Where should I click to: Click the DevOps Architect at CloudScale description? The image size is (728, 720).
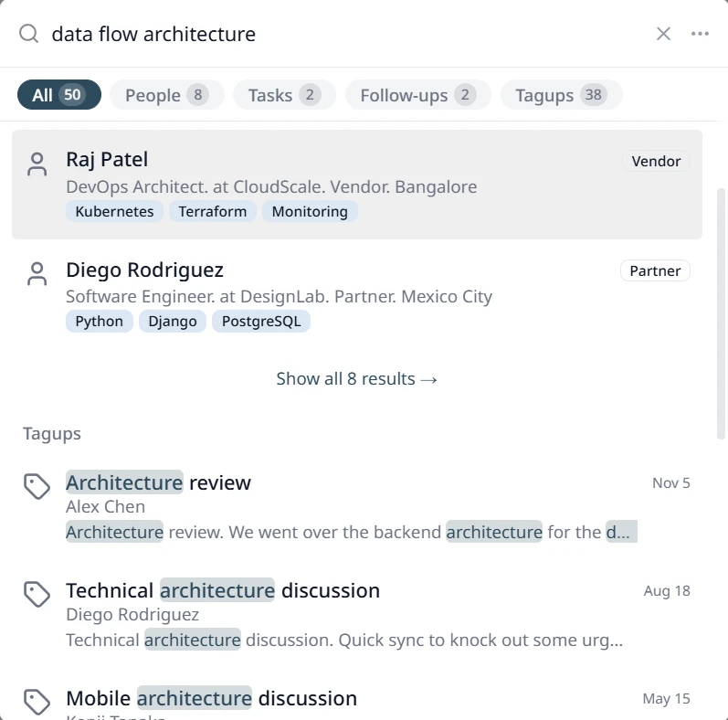coord(271,186)
